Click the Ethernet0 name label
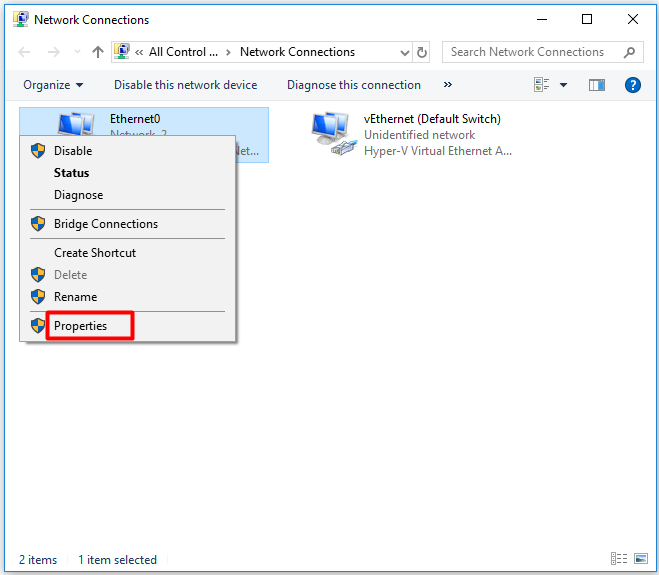Viewport: 659px width, 575px height. point(135,119)
